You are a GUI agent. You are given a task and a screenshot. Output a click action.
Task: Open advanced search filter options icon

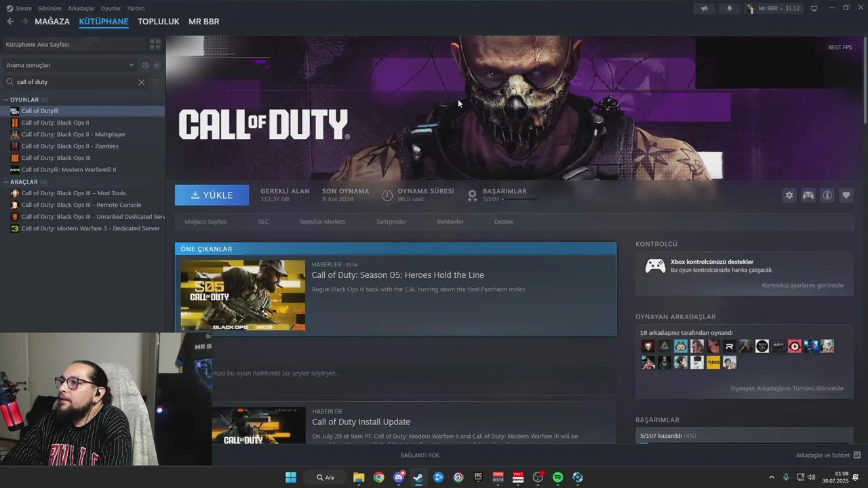[x=155, y=82]
